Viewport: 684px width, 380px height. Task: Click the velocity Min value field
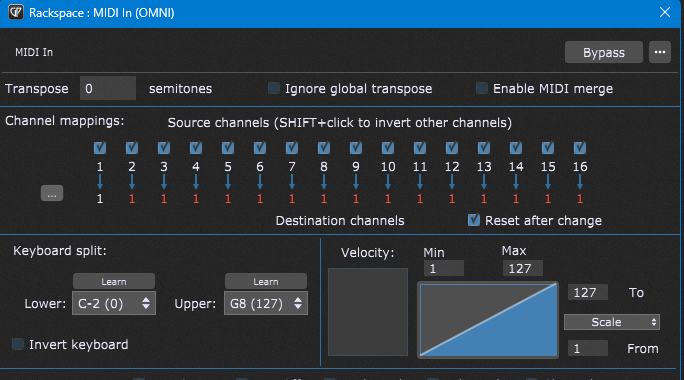444,268
